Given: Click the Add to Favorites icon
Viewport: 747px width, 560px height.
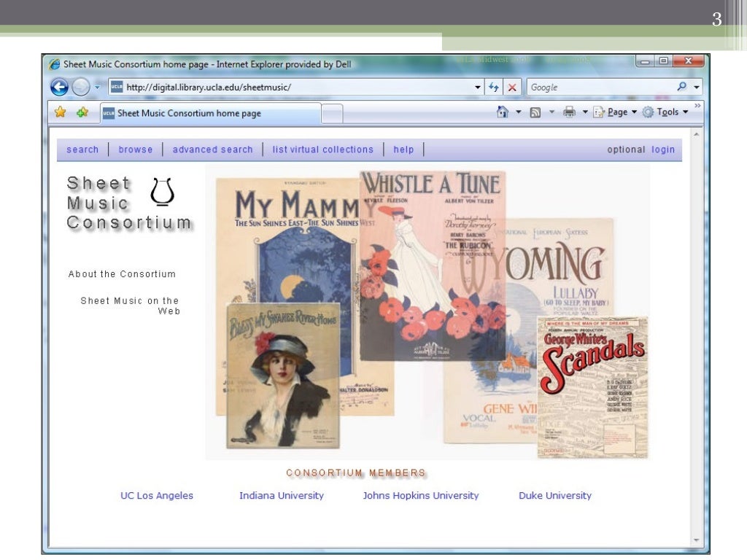Looking at the screenshot, I should coord(82,112).
